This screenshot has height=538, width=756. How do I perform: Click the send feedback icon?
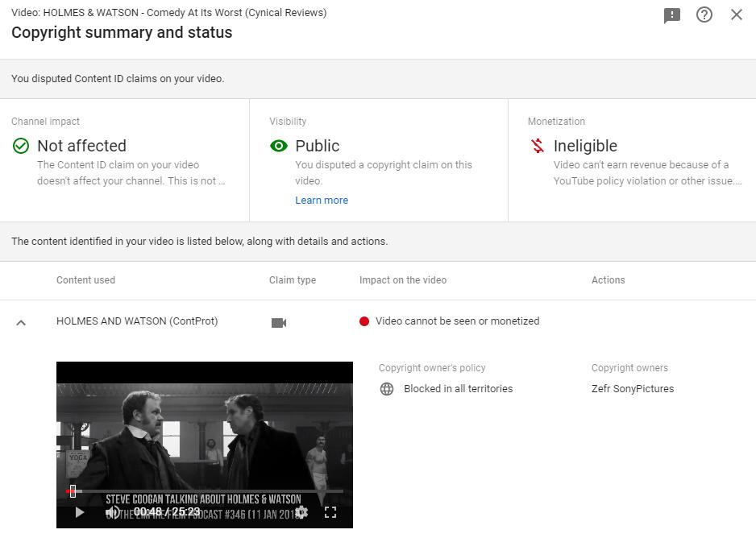[671, 15]
